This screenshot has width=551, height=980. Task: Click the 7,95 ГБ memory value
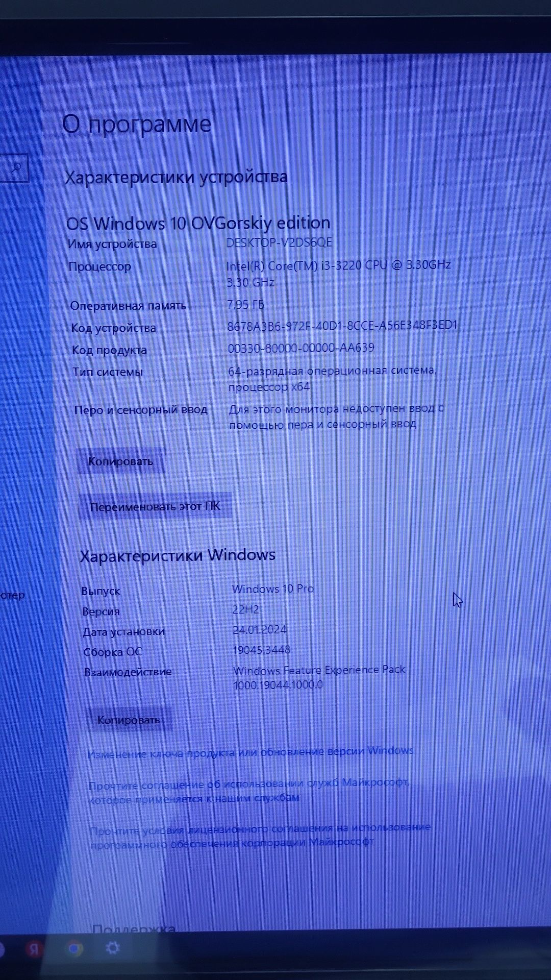click(246, 305)
